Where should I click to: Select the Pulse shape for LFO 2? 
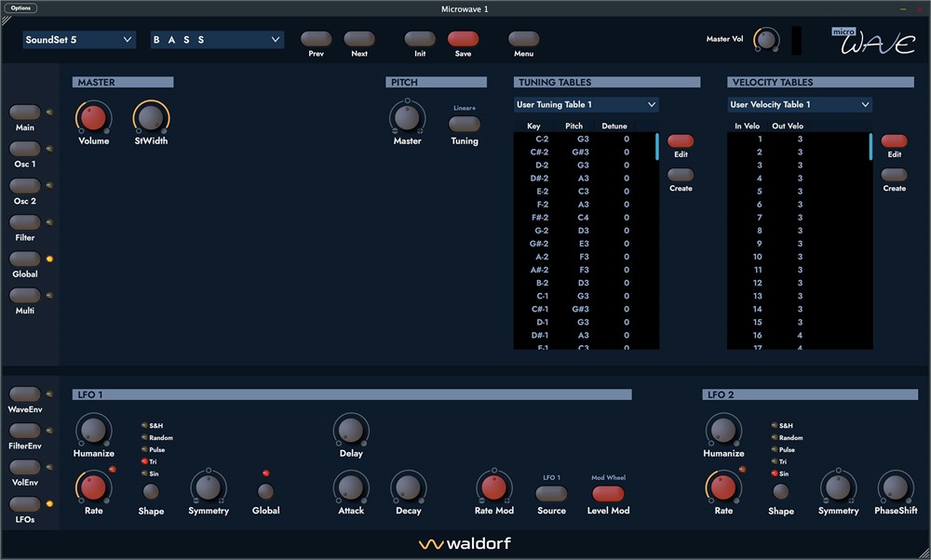pos(776,449)
